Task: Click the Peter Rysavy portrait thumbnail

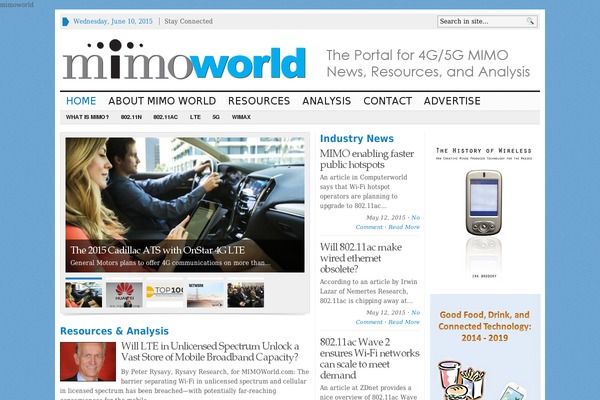Action: pyautogui.click(x=88, y=362)
